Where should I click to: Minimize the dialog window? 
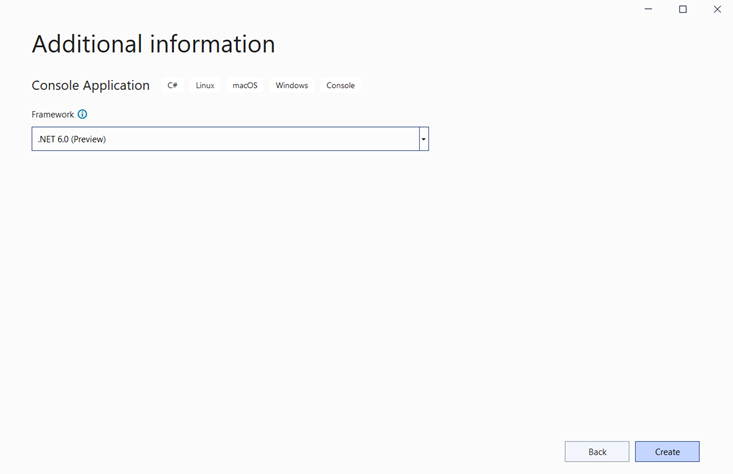tap(648, 9)
